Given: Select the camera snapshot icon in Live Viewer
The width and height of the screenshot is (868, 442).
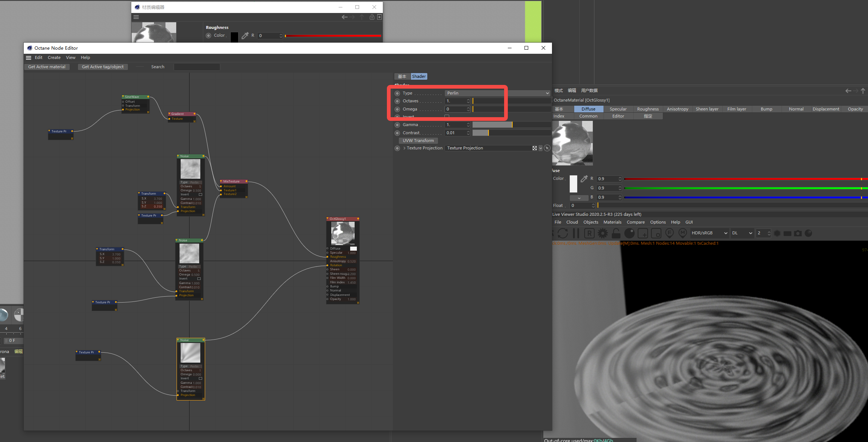Looking at the screenshot, I should pyautogui.click(x=798, y=233).
